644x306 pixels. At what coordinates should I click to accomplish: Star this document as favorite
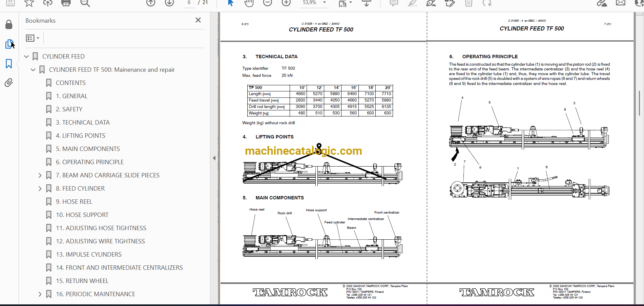pyautogui.click(x=29, y=3)
